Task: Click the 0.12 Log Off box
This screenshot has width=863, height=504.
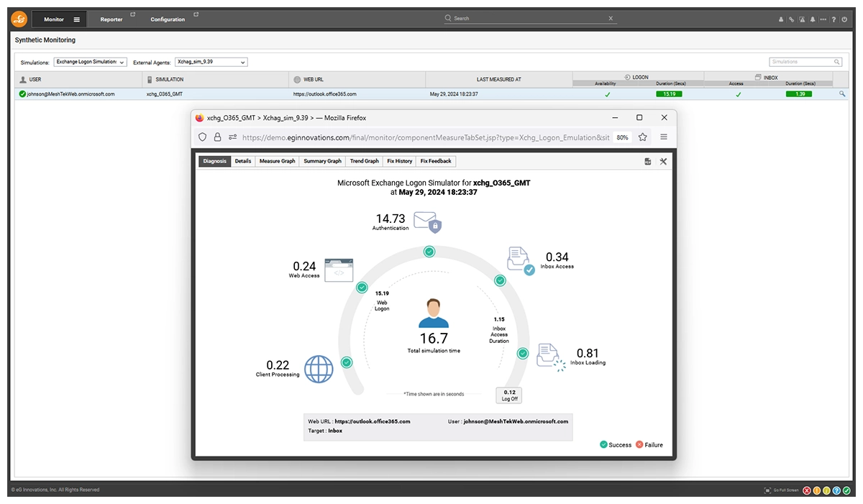Action: pyautogui.click(x=509, y=395)
